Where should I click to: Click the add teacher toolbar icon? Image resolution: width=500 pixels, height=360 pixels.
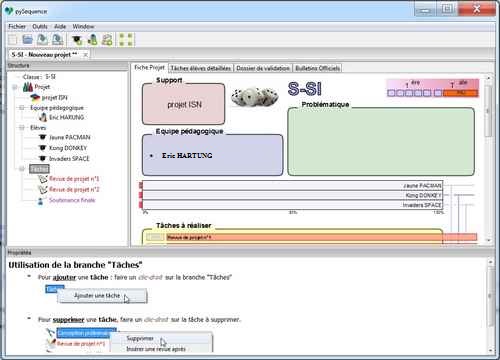(x=92, y=40)
